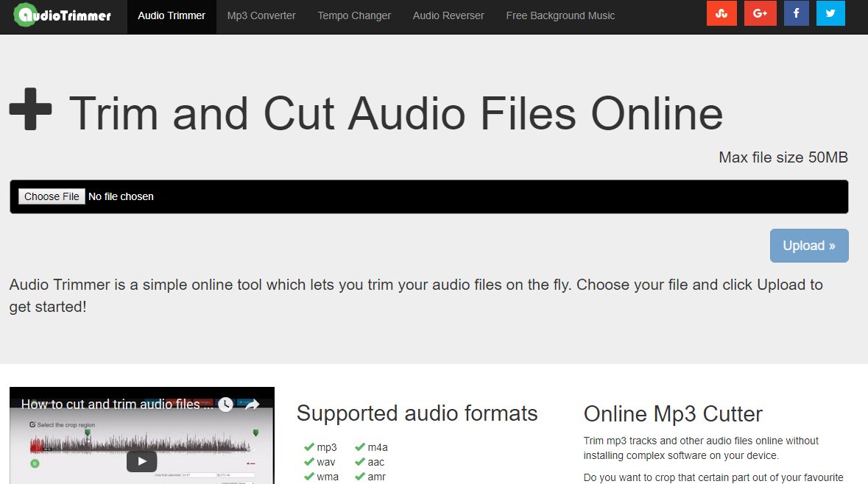Screen dimensions: 868x484
Task: Click the black file input bar
Action: (471, 197)
